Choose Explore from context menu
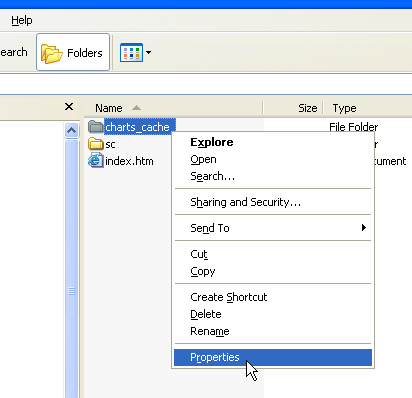The image size is (412, 398). [273, 142]
